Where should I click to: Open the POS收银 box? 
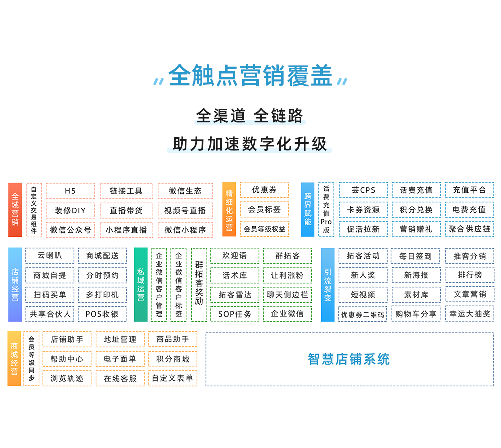pyautogui.click(x=102, y=314)
